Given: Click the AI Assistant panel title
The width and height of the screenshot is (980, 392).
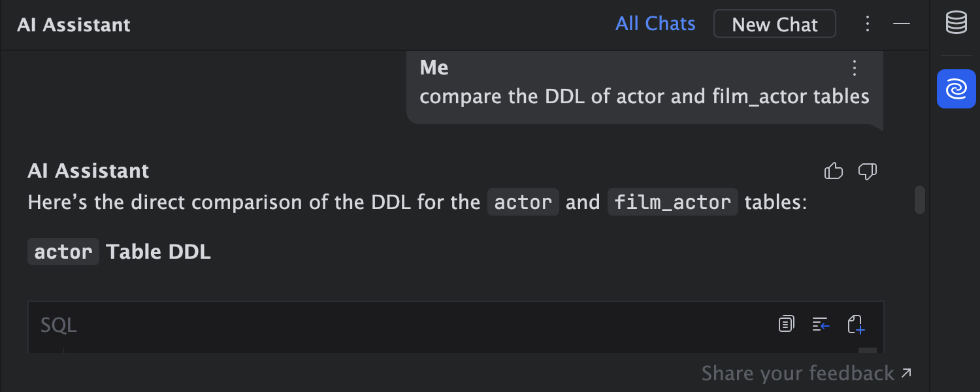Looking at the screenshot, I should (74, 25).
